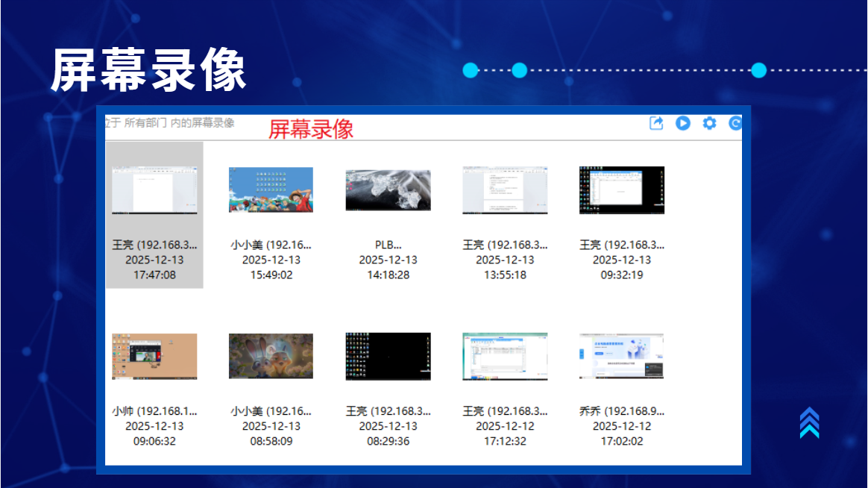
Task: Open the settings gear icon
Action: pyautogui.click(x=709, y=123)
